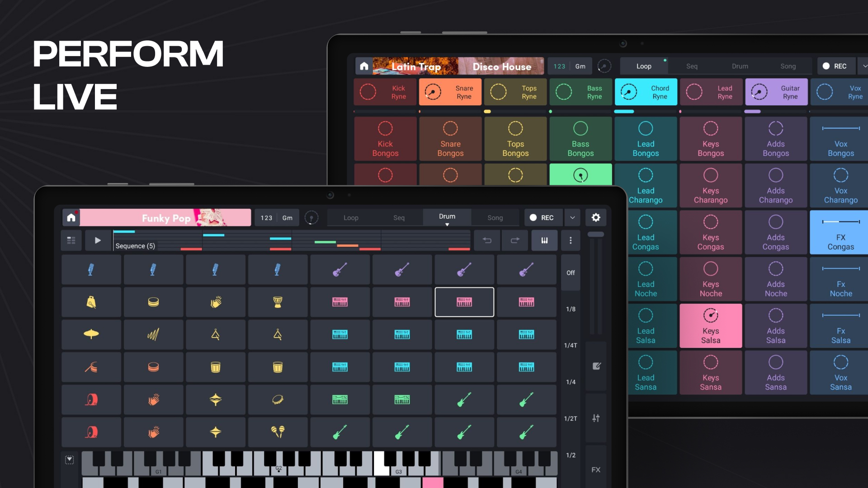Set quantize to Off in the right column
Viewport: 868px width, 488px height.
point(570,272)
